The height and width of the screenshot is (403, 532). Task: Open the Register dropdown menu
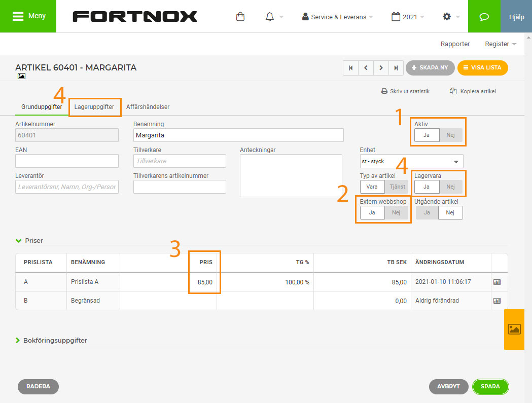(x=501, y=44)
